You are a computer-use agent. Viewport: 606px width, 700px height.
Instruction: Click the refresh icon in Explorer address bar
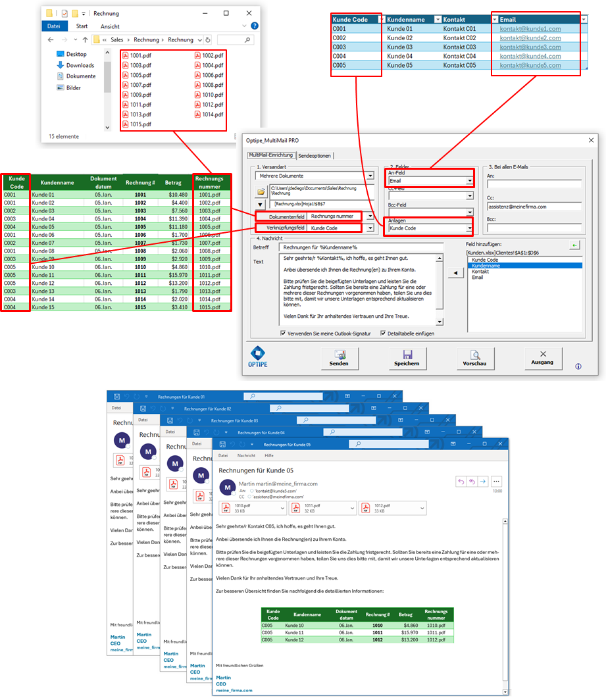click(207, 39)
